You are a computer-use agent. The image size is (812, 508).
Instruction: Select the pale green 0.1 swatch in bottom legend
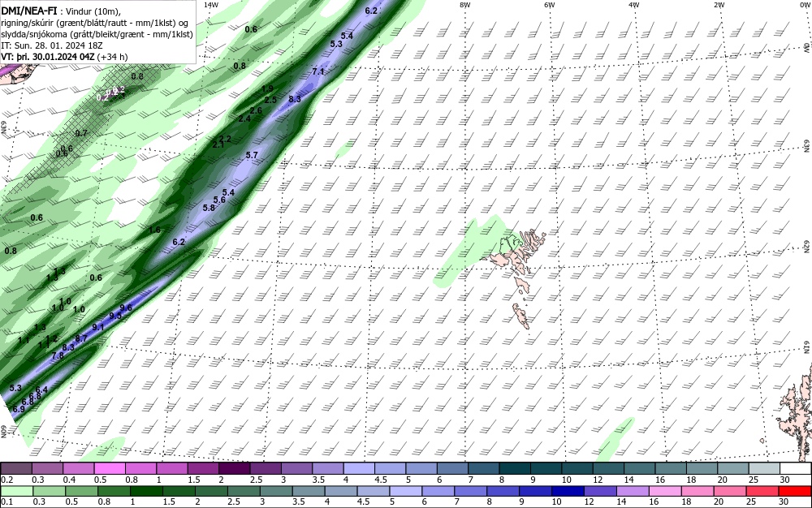click(16, 491)
